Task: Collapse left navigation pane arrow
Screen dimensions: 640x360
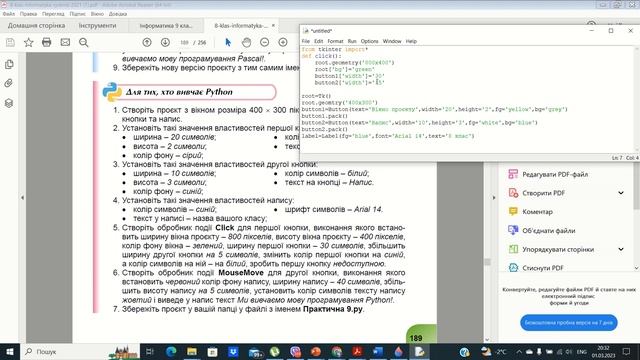Action: pos(22,198)
